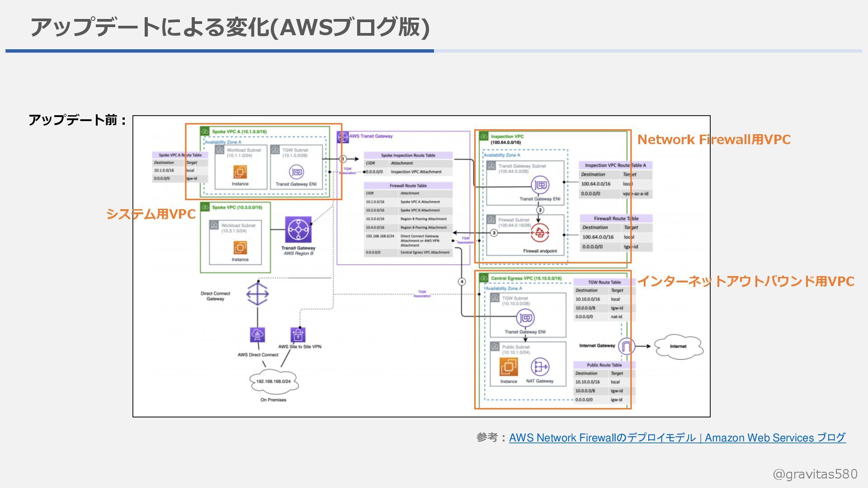868x488 pixels.
Task: Select the TGW Route Table header
Action: [604, 282]
